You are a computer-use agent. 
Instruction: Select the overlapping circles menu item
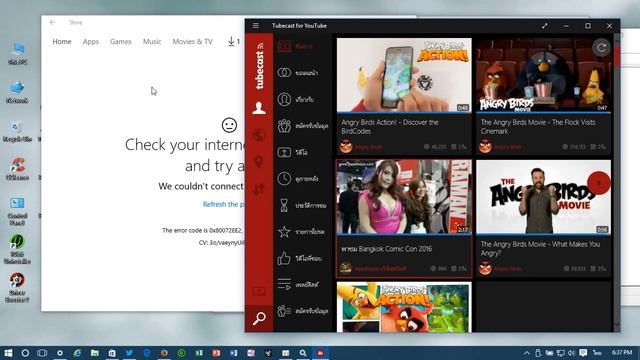302,73
